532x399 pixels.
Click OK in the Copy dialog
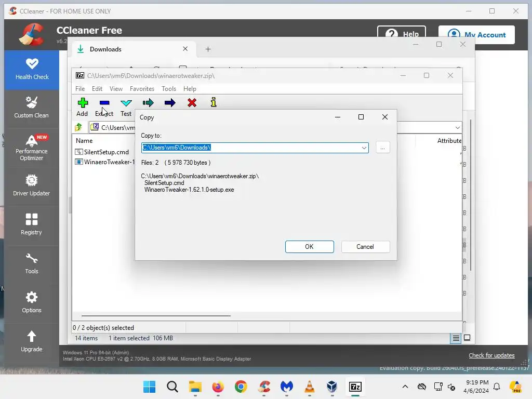[x=310, y=247]
